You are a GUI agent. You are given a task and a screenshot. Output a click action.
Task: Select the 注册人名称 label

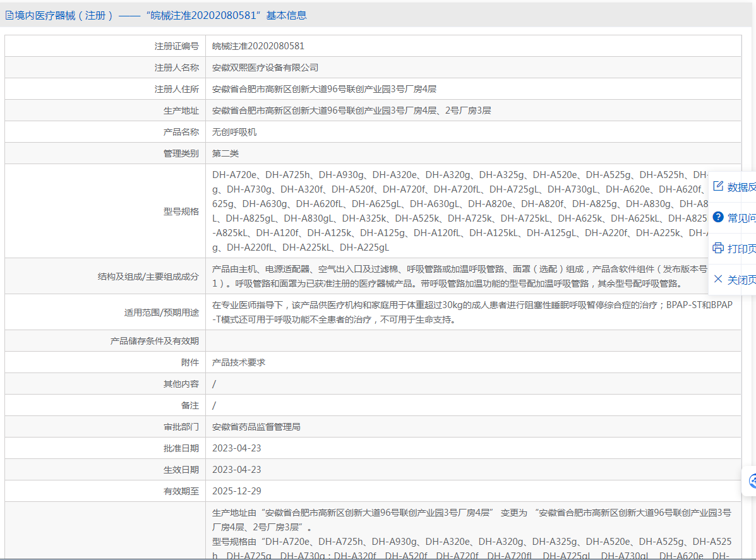(176, 68)
